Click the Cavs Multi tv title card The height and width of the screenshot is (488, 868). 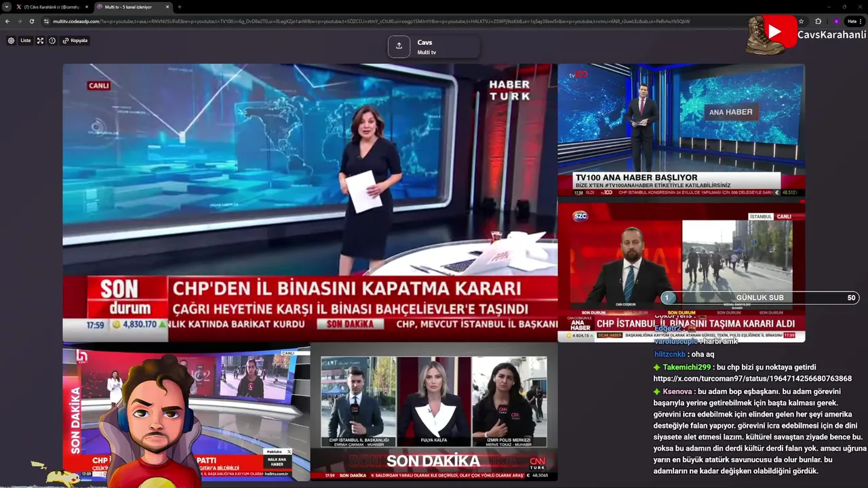click(x=434, y=47)
